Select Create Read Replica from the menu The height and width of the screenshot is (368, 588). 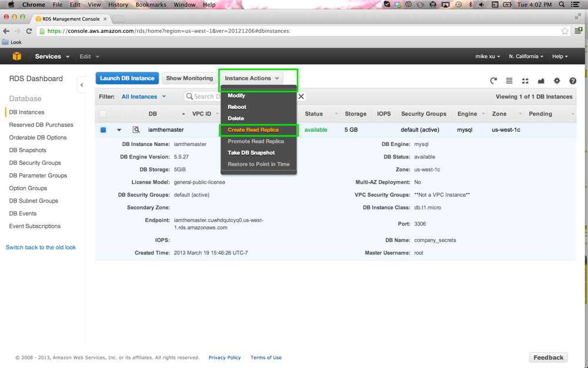[x=253, y=130]
